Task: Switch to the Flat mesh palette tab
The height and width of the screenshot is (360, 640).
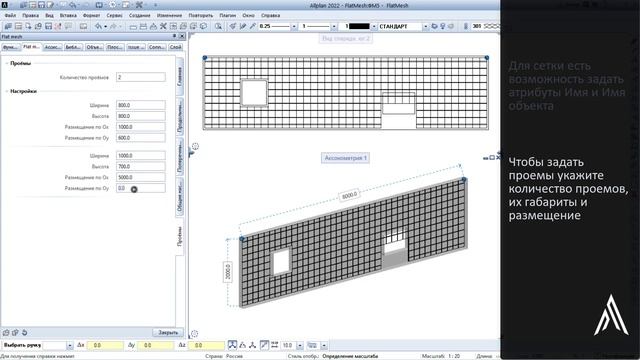Action: click(x=31, y=47)
